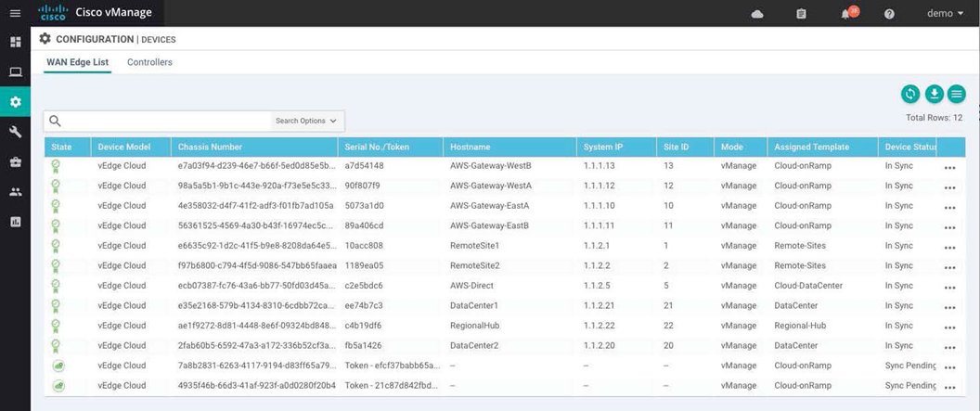
Task: Click the cloud icon in top bar
Action: 757,14
